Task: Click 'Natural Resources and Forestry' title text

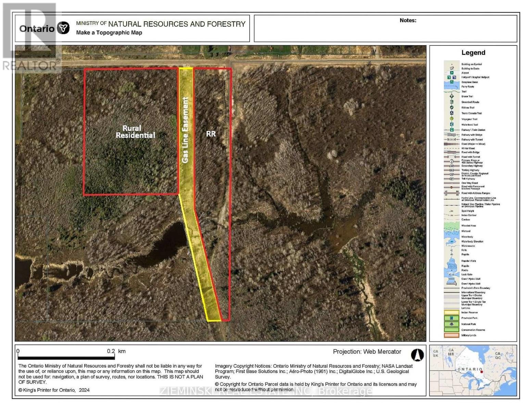Action: click(177, 24)
